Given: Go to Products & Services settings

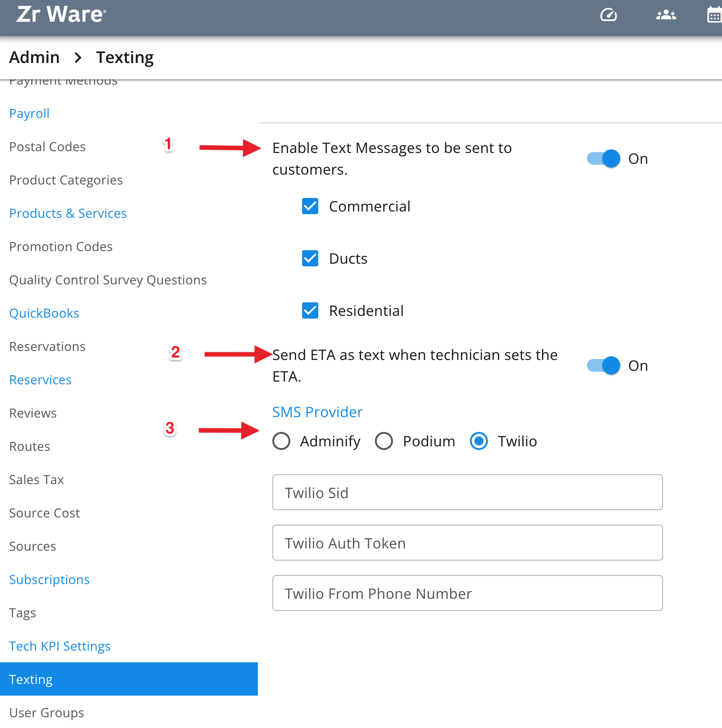Looking at the screenshot, I should pos(68,213).
